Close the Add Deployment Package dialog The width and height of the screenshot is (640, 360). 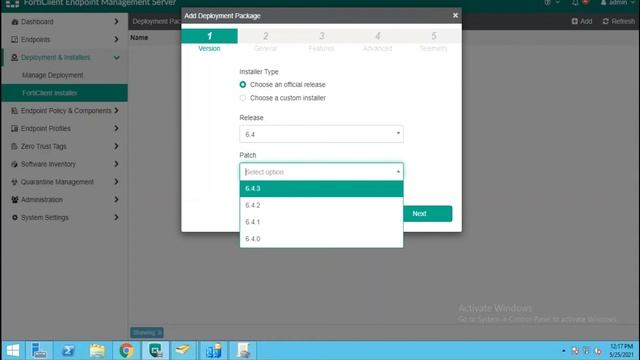455,16
